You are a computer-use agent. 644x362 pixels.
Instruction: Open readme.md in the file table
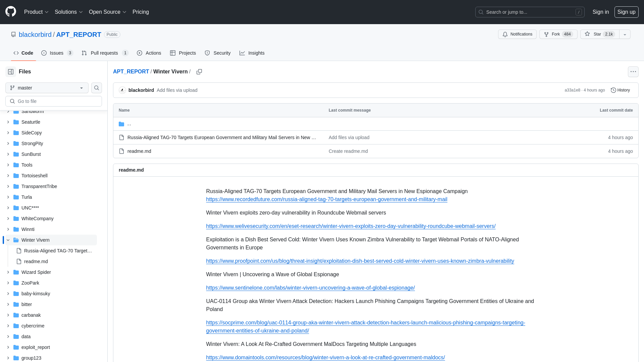click(x=139, y=151)
